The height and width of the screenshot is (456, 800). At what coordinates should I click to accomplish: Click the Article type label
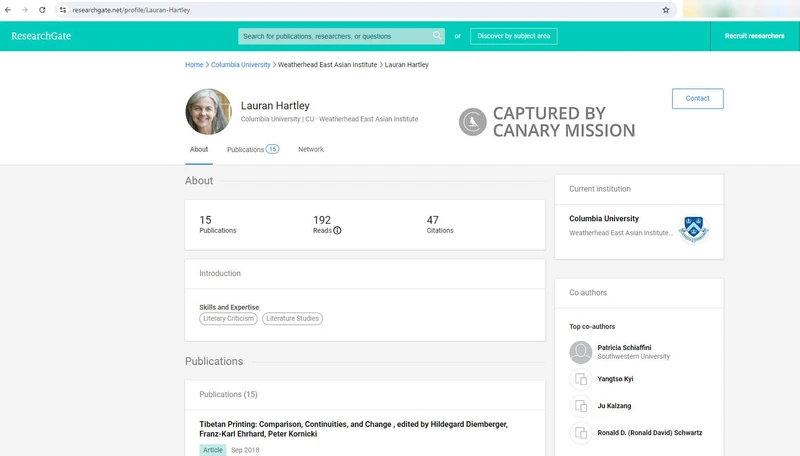point(213,450)
